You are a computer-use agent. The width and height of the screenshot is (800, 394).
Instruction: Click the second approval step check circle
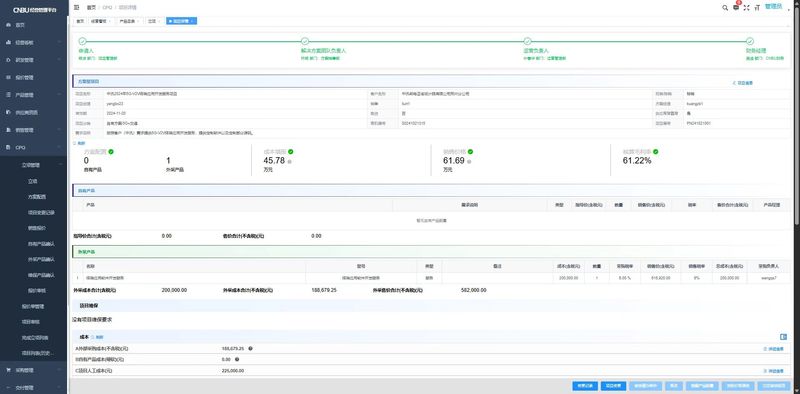pyautogui.click(x=305, y=41)
